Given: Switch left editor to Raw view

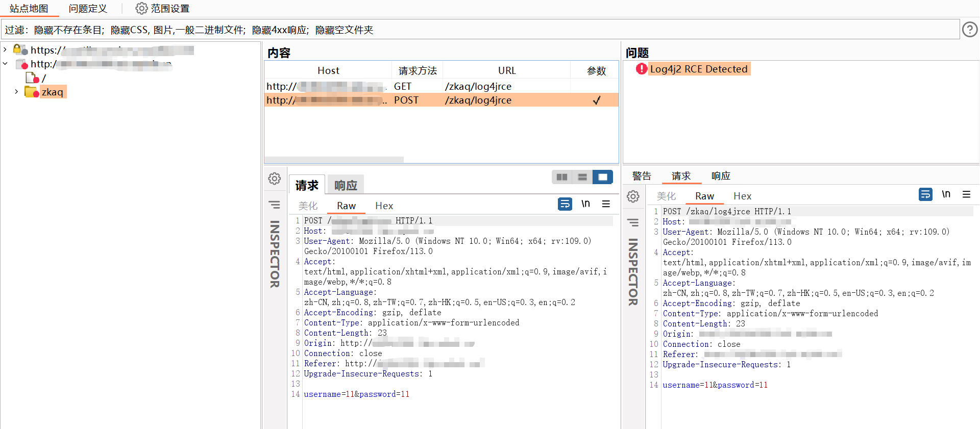Looking at the screenshot, I should (x=346, y=206).
